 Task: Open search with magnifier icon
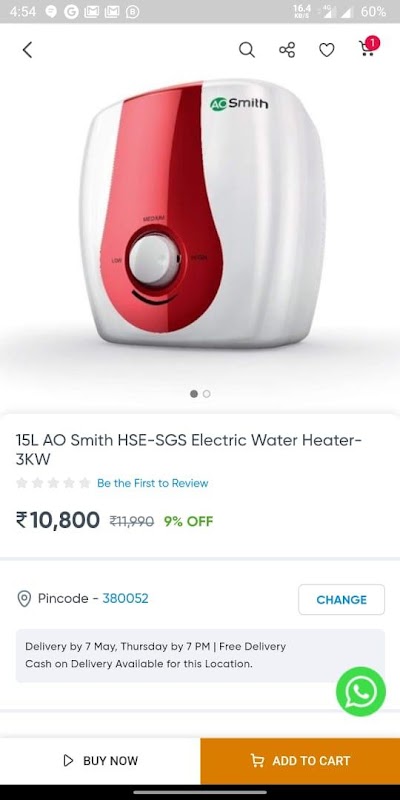tap(246, 49)
